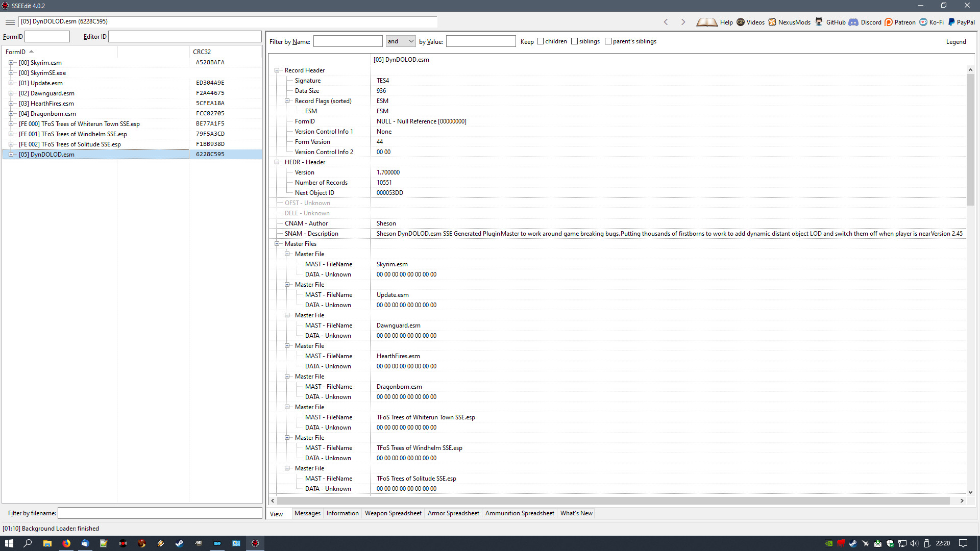Focus the Filter by filename input
Viewport: 980px width, 551px height.
(160, 513)
